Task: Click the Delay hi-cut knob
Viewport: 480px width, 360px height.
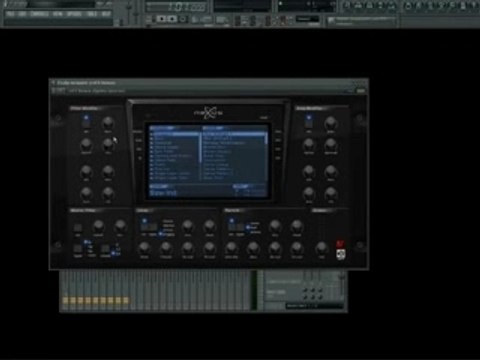Action: point(209,248)
